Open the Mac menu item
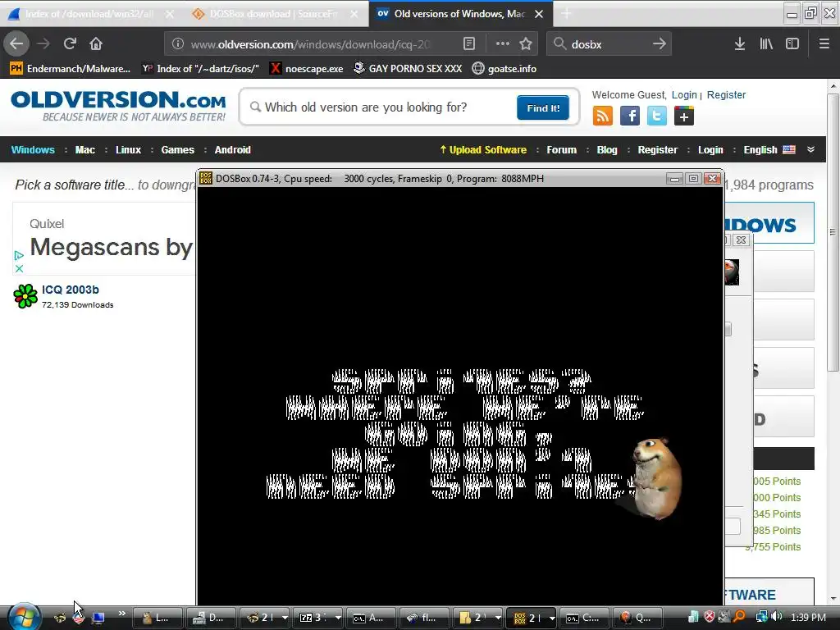 (x=85, y=150)
